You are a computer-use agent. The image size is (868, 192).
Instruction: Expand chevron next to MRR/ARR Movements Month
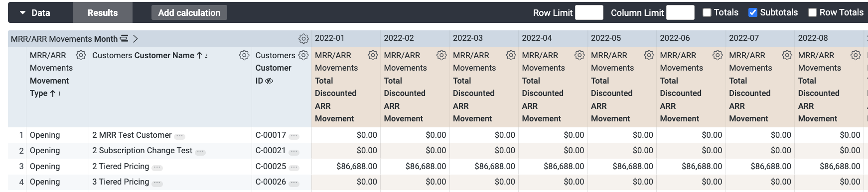[x=135, y=39]
